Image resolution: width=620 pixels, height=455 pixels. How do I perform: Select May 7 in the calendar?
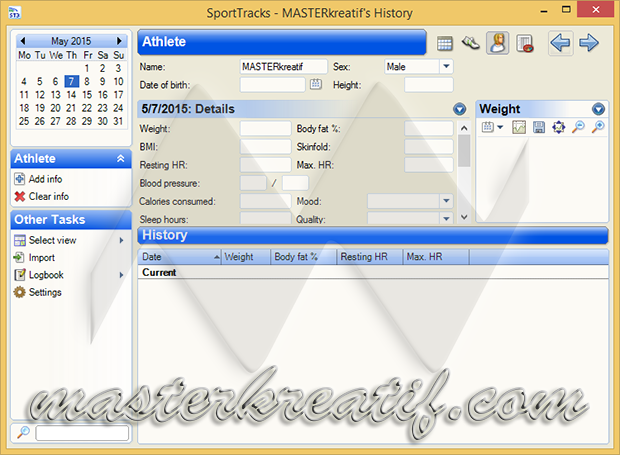pyautogui.click(x=71, y=81)
